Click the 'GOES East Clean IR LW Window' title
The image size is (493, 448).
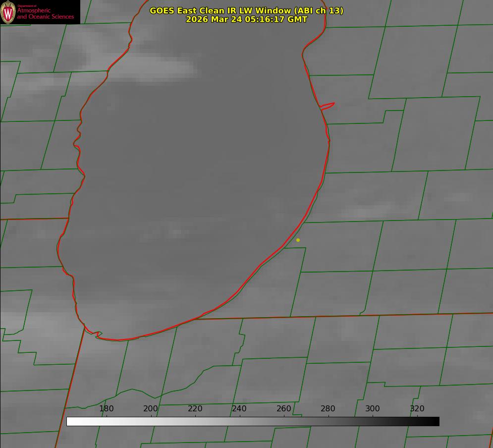coord(247,10)
